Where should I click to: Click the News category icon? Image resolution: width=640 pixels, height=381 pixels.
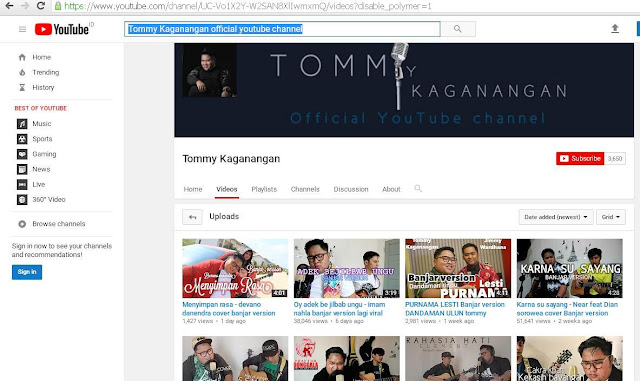22,169
